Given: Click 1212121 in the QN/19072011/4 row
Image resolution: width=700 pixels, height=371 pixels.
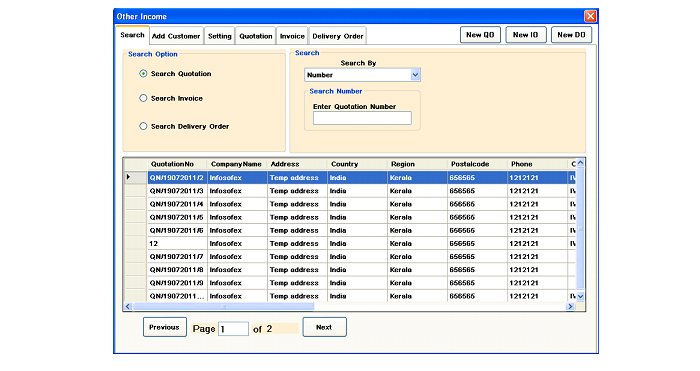Looking at the screenshot, I should (538, 204).
